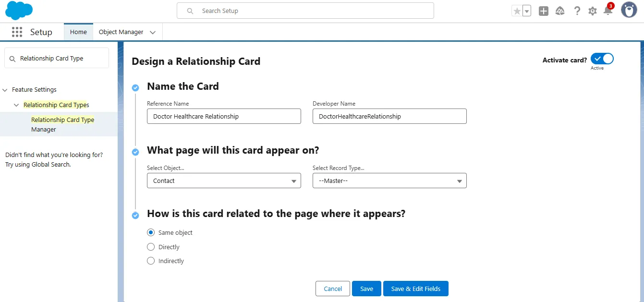The width and height of the screenshot is (644, 302).
Task: Click the Cancel button
Action: 333,289
